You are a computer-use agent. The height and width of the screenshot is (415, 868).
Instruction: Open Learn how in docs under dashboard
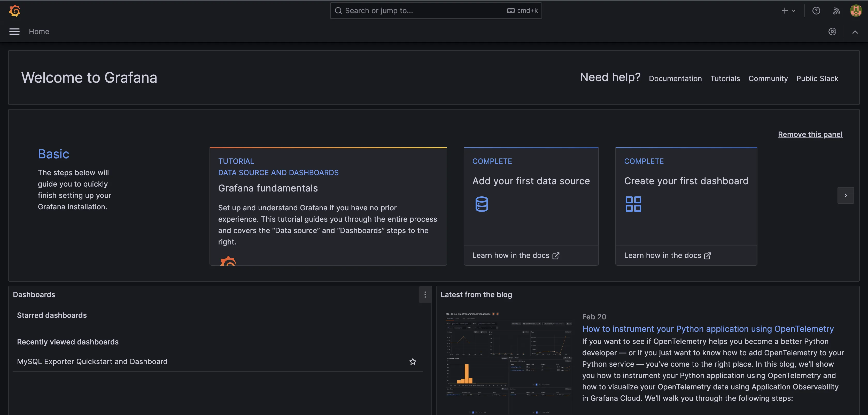667,256
